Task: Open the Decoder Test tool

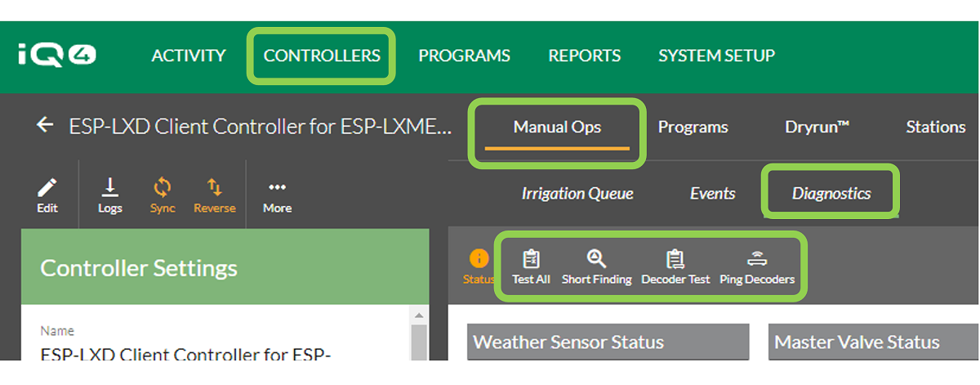Action: (x=675, y=266)
